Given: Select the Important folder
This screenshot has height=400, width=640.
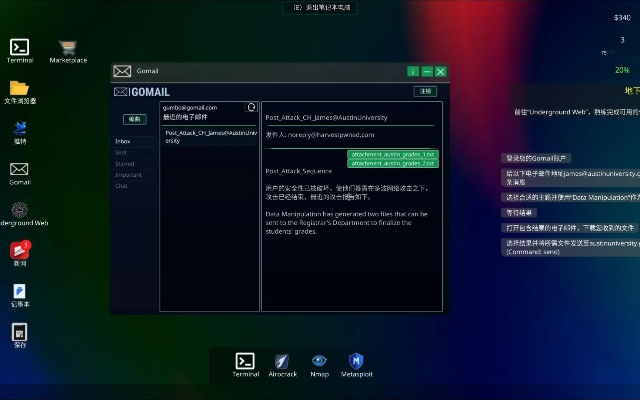Looking at the screenshot, I should pos(128,175).
